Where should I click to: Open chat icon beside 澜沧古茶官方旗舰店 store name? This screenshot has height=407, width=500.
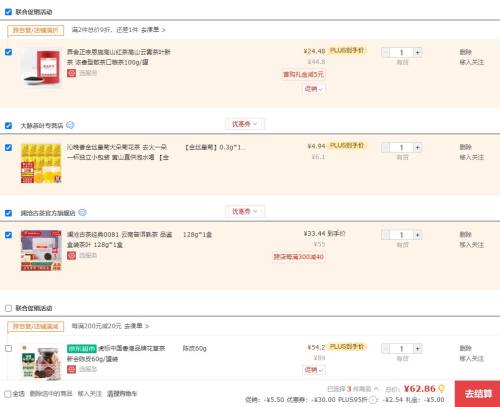(82, 212)
